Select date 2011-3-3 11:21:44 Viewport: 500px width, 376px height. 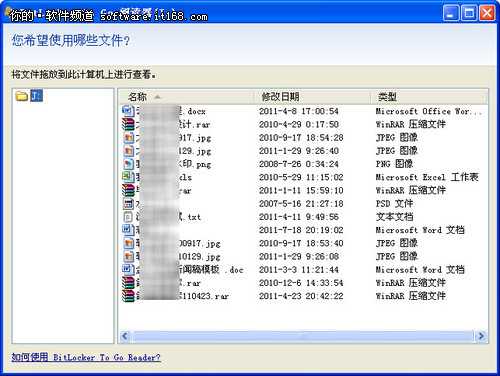coord(299,270)
